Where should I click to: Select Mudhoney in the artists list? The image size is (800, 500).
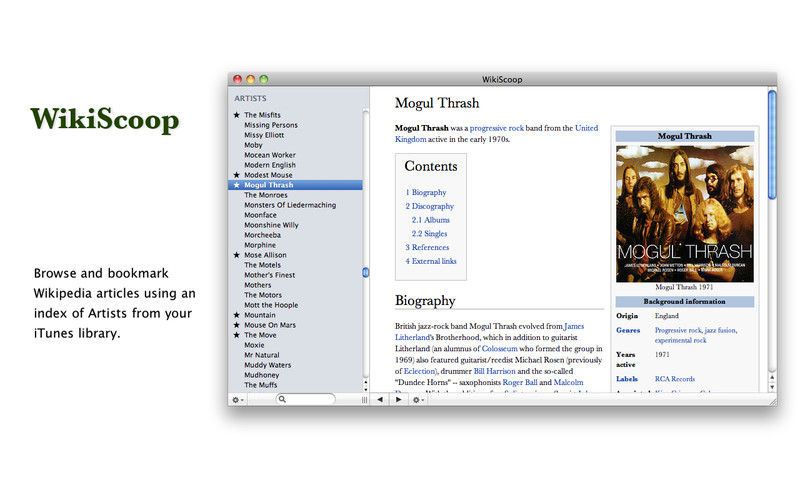pyautogui.click(x=262, y=375)
